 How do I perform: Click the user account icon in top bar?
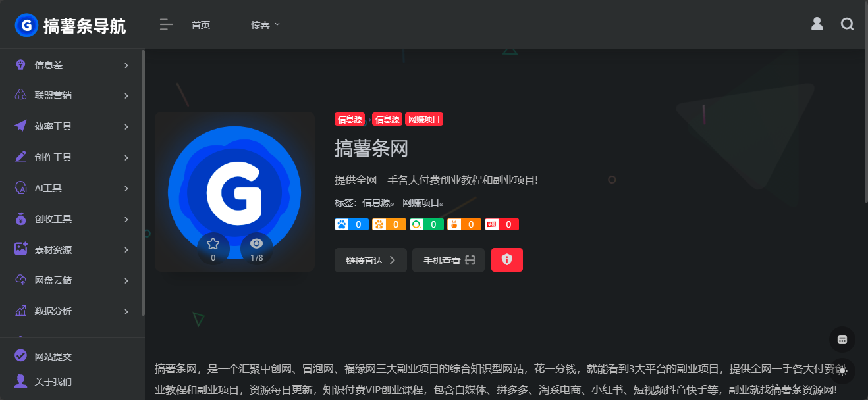[817, 24]
